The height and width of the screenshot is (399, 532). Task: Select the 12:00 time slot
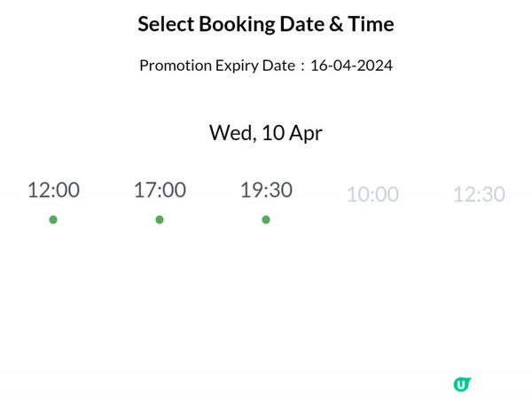(53, 190)
